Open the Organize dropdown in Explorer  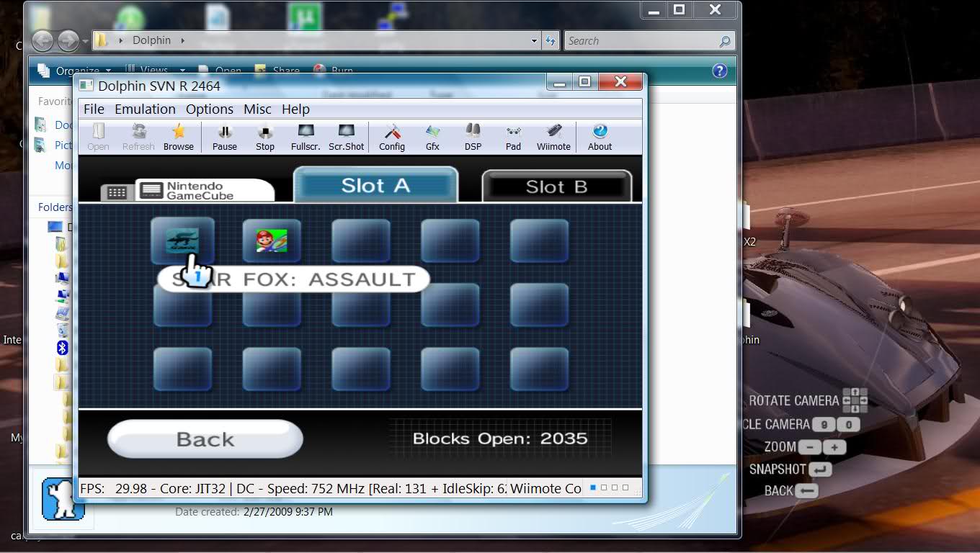(x=76, y=71)
